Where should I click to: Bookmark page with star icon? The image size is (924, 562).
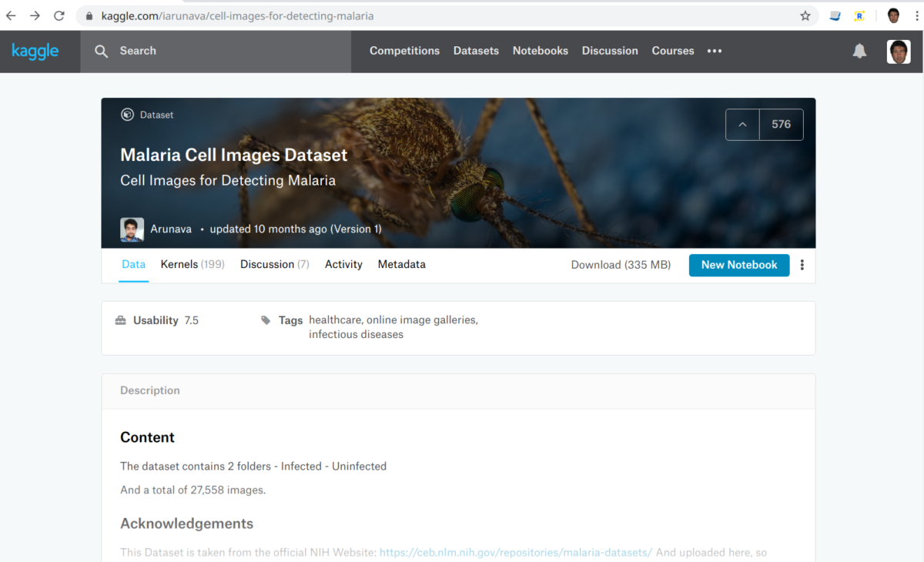(x=805, y=15)
